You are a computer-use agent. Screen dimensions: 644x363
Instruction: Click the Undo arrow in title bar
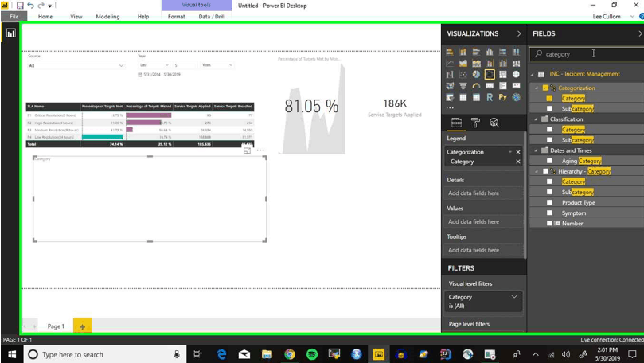coord(30,6)
